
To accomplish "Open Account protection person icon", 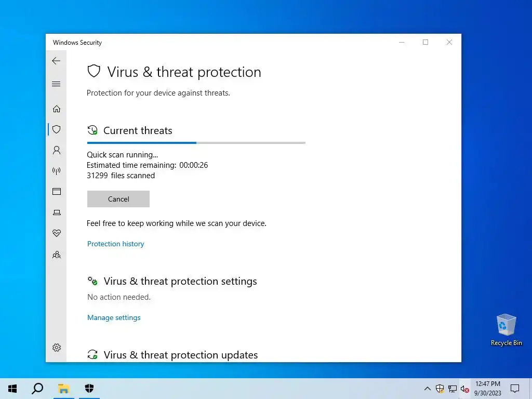I will click(x=56, y=150).
